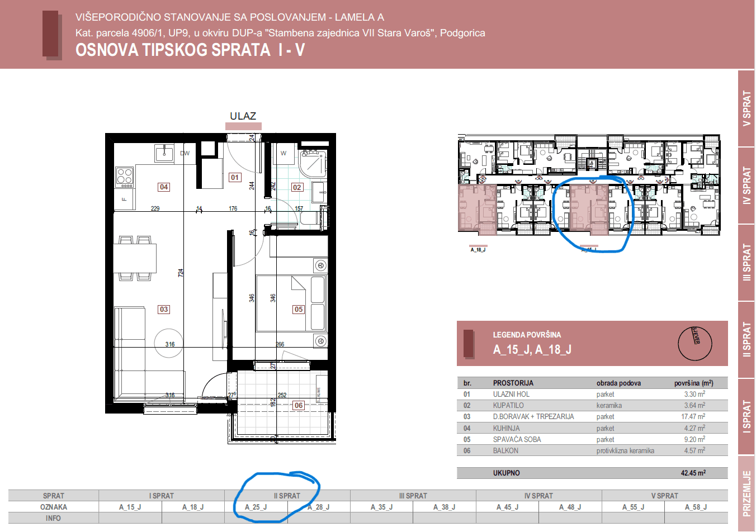
Task: Select cell A_48_J in bottom table
Action: tap(570, 507)
